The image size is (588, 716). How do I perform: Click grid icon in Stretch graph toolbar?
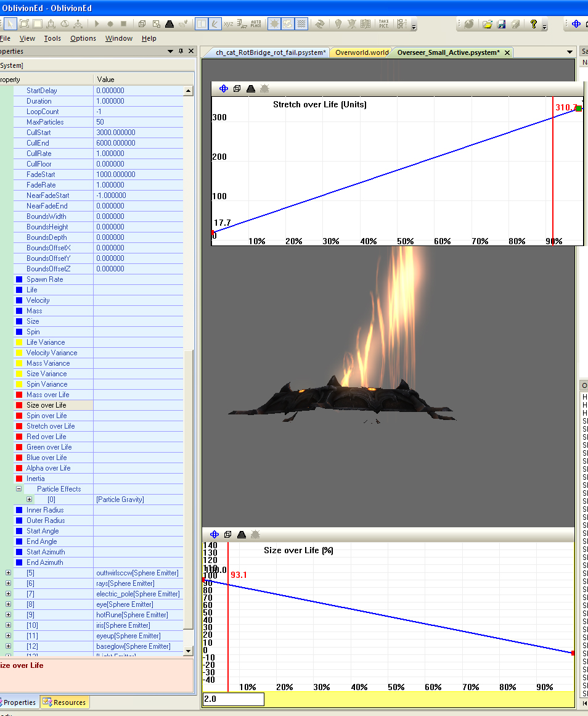[251, 89]
